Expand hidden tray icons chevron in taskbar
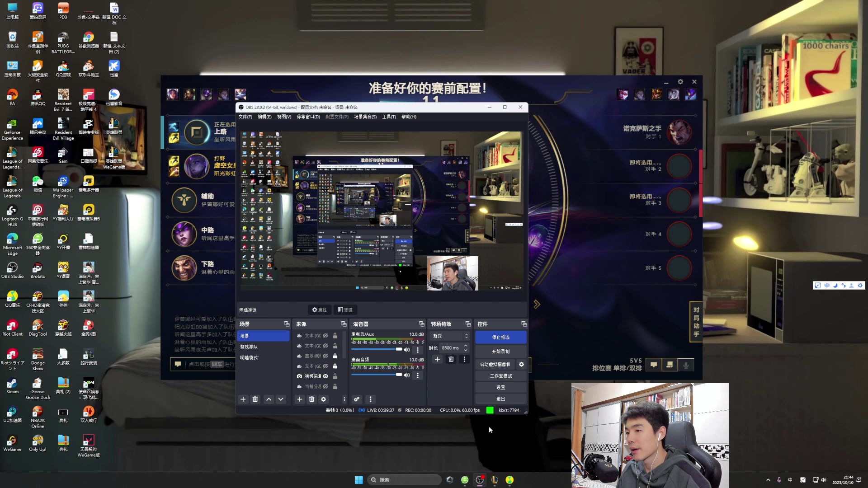 [768, 480]
